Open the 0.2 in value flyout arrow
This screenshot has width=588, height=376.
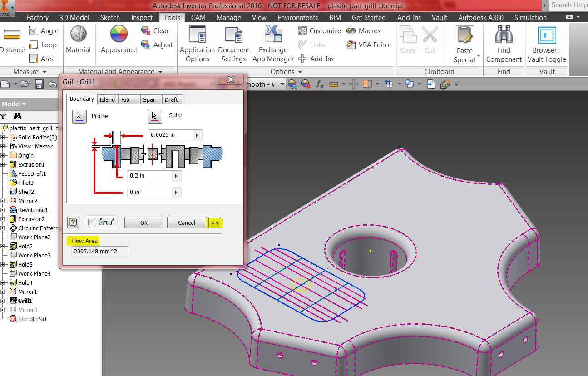click(176, 176)
